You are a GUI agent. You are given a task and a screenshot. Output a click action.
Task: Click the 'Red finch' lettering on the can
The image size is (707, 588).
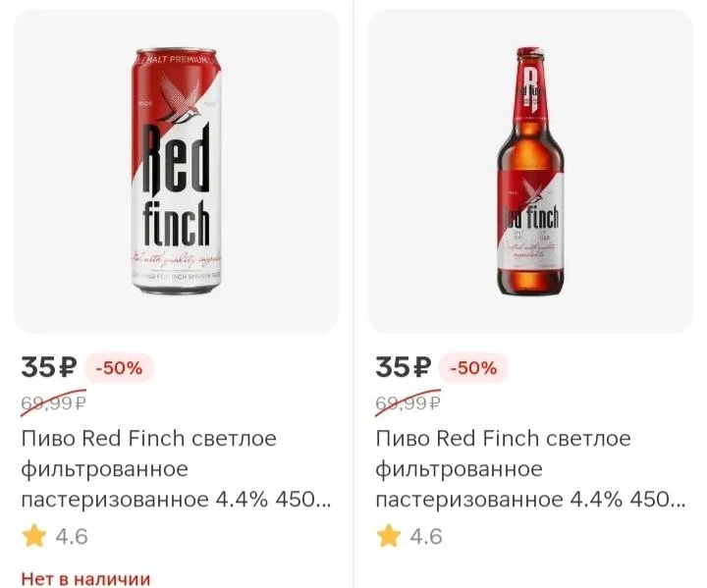[x=177, y=185]
